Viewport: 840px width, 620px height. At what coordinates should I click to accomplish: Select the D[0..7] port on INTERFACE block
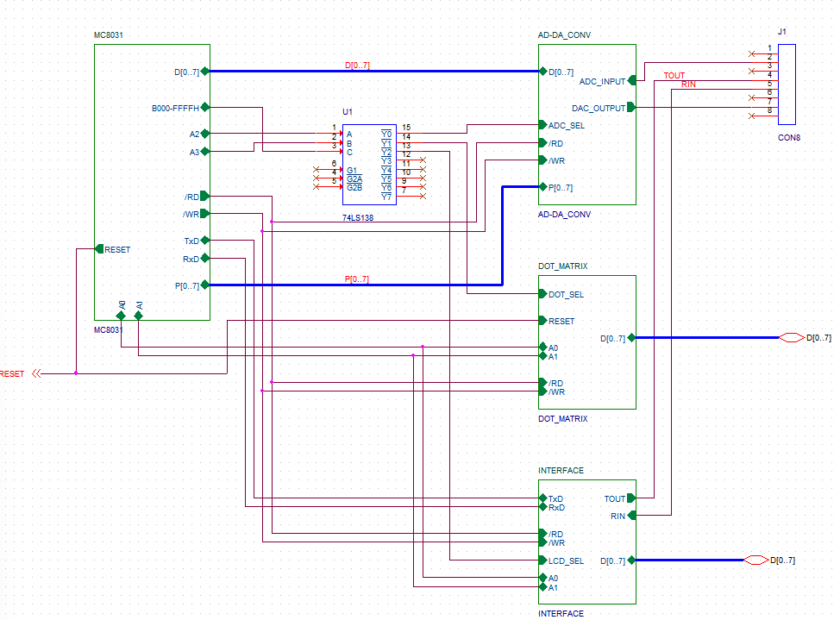(631, 560)
